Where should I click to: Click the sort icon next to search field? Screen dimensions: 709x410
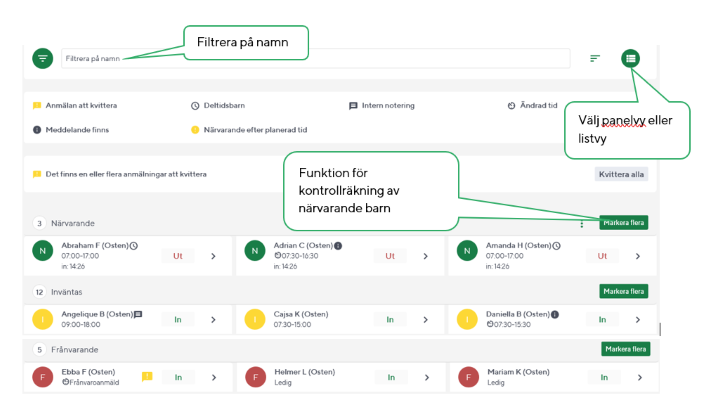point(595,58)
